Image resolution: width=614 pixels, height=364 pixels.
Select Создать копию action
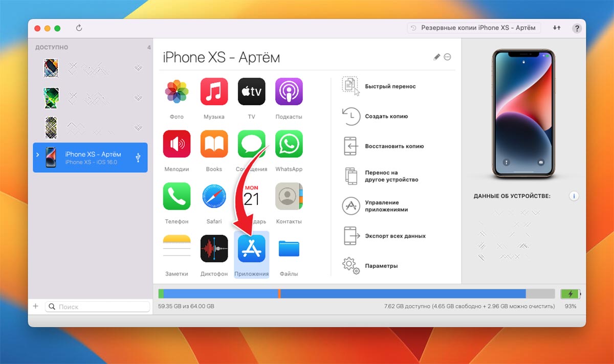click(x=375, y=116)
